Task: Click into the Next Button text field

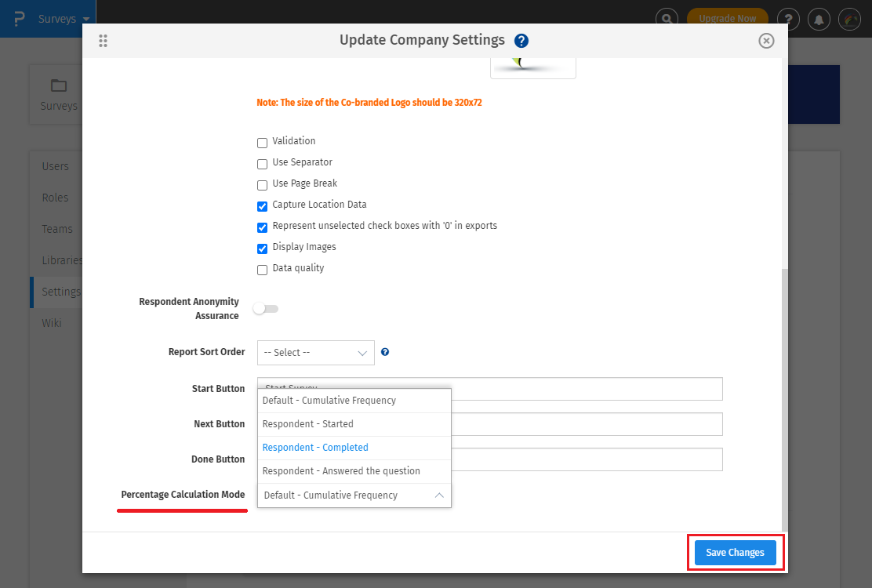Action: (586, 424)
